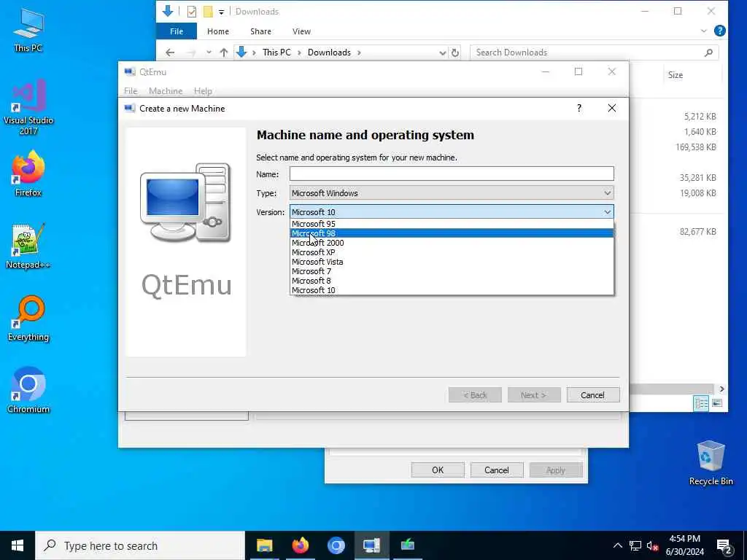
Task: Open Firefox from the taskbar
Action: [x=300, y=545]
